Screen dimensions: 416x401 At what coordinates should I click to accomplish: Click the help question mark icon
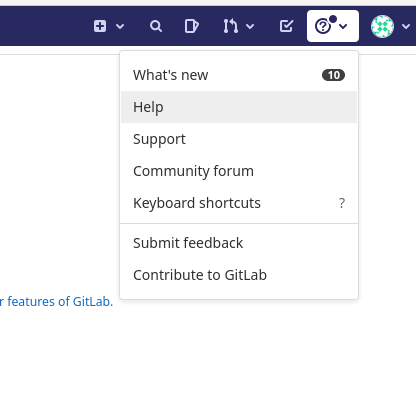(x=323, y=26)
